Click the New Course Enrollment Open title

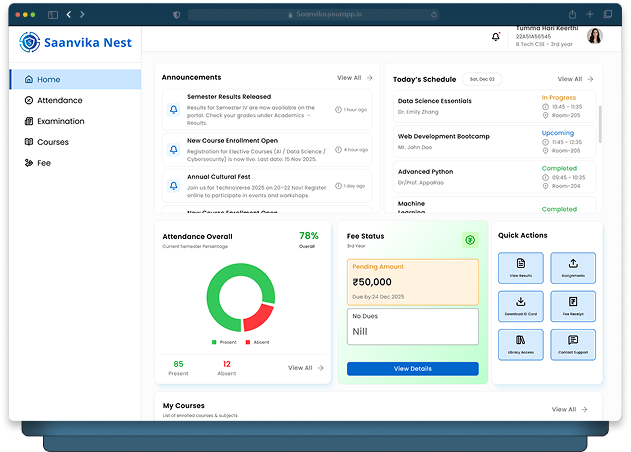(x=233, y=140)
